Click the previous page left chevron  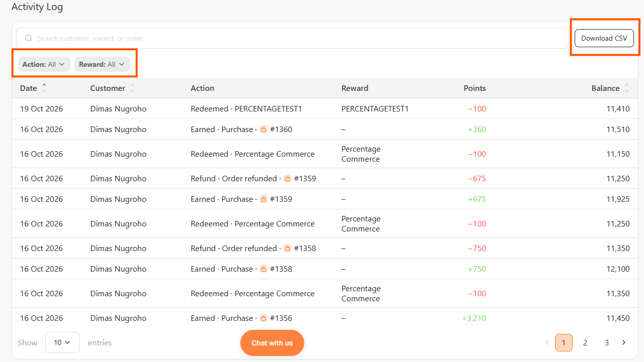coord(547,342)
